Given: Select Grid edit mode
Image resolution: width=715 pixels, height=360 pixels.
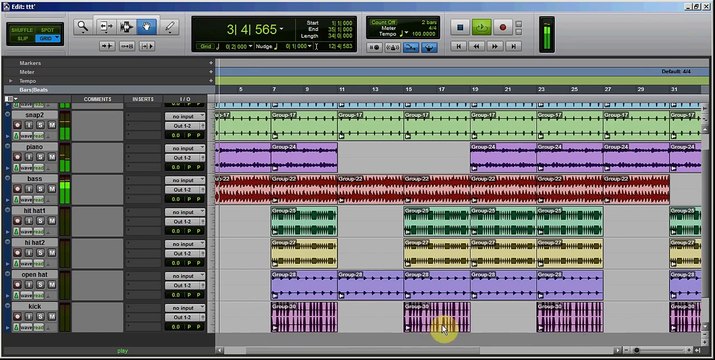Looking at the screenshot, I should coord(47,38).
